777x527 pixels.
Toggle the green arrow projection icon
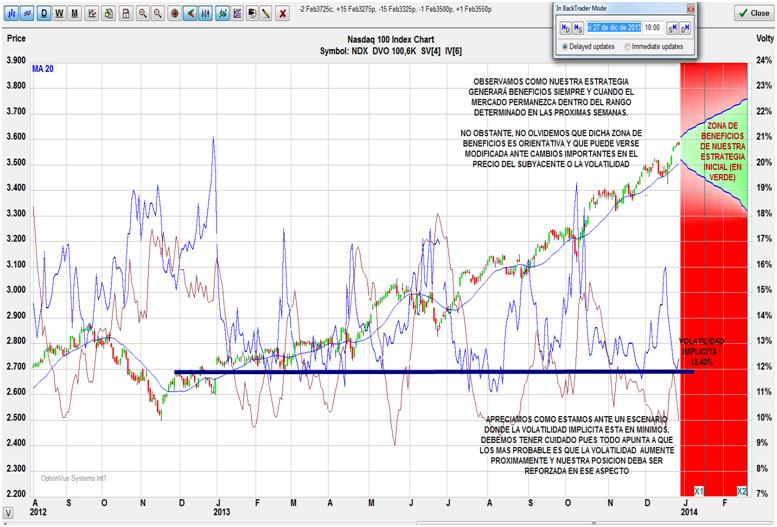pos(190,13)
